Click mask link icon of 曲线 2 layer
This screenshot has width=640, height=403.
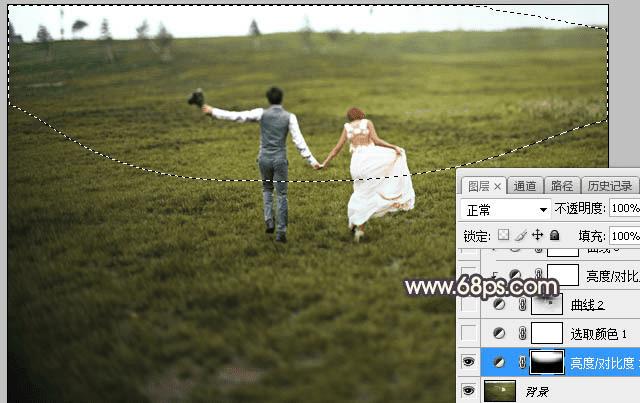(522, 304)
